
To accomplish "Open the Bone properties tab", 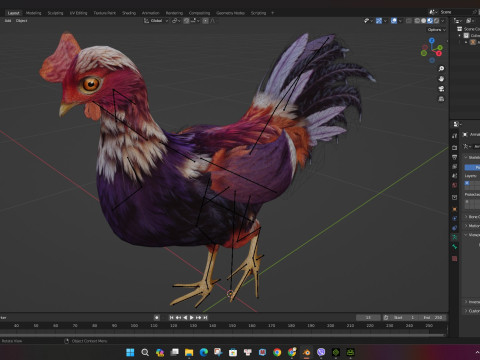I will pyautogui.click(x=454, y=247).
